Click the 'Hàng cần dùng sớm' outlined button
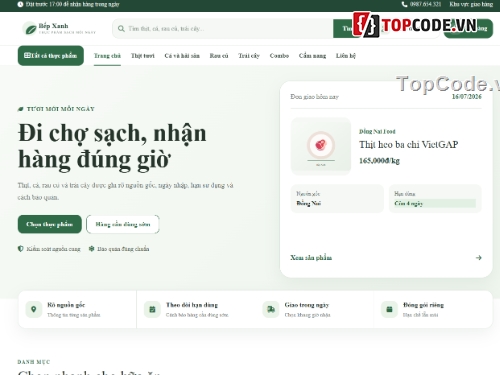Viewport: 500px width, 375px height. click(x=123, y=224)
